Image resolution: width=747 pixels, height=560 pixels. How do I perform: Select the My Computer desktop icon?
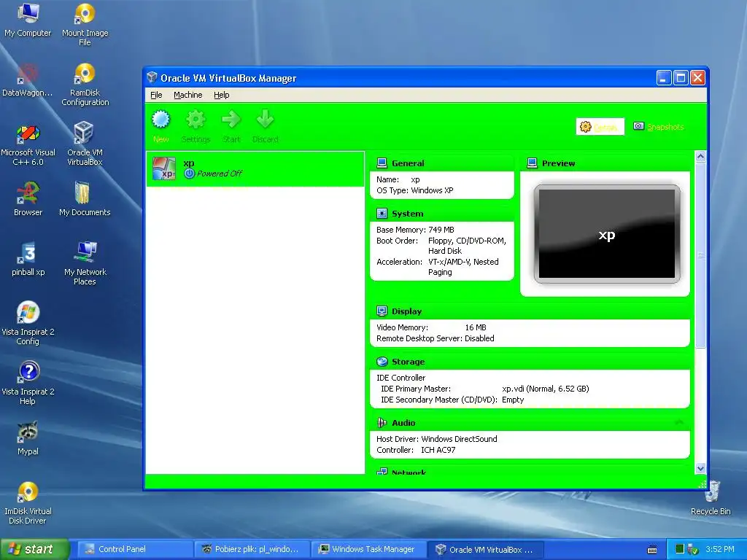coord(28,20)
